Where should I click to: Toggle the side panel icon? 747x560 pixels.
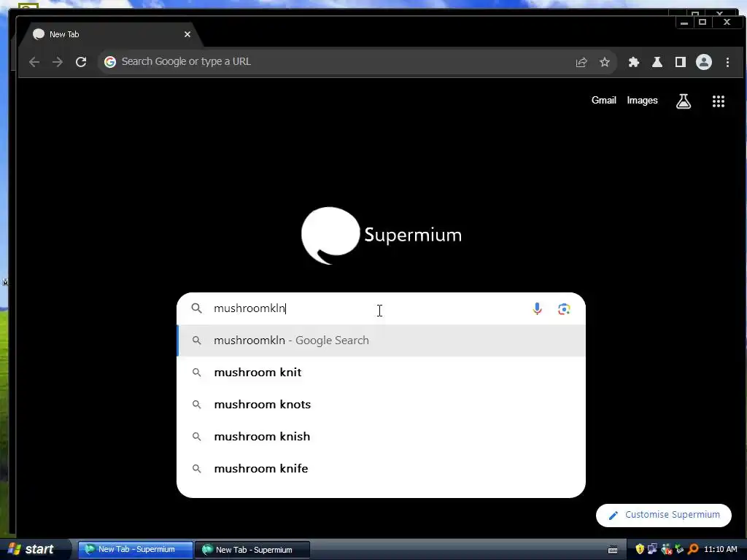click(681, 62)
